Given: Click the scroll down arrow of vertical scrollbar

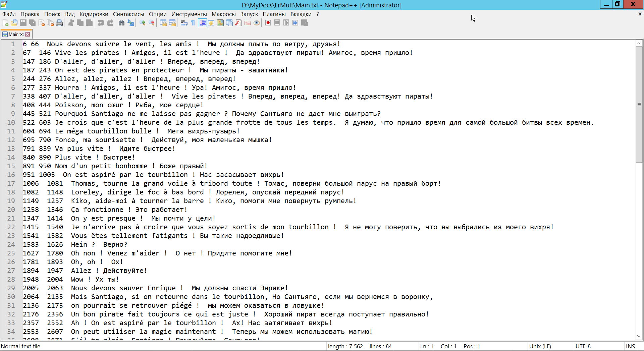Looking at the screenshot, I should [x=639, y=336].
